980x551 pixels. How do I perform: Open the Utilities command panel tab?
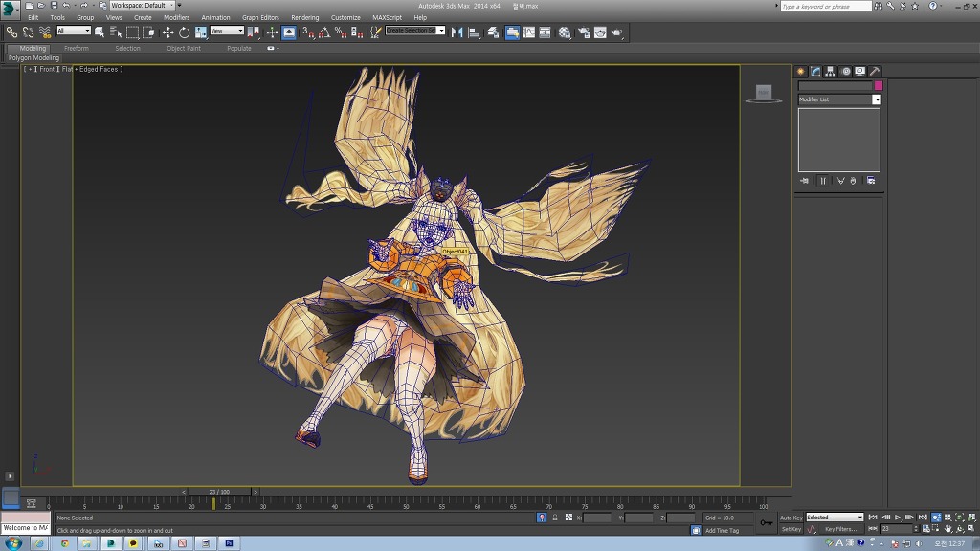pos(875,71)
